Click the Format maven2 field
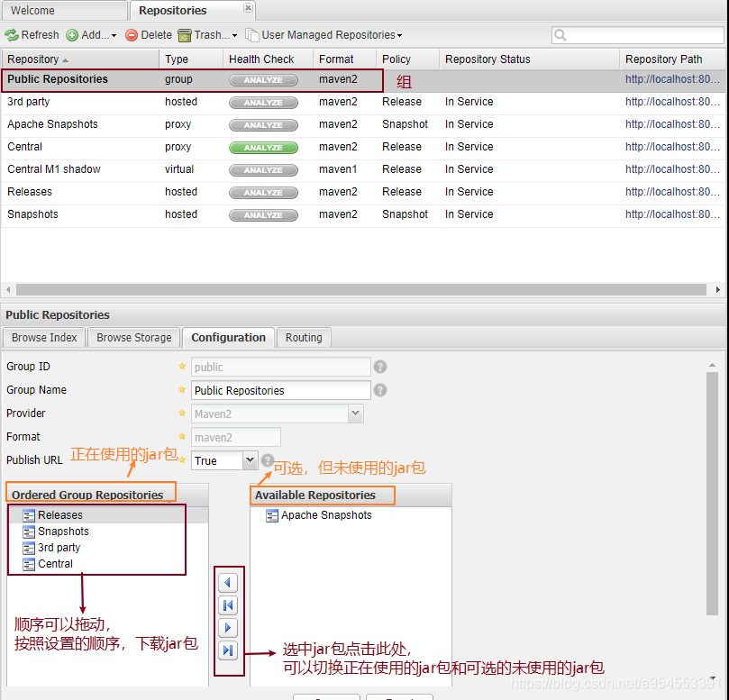 click(236, 437)
